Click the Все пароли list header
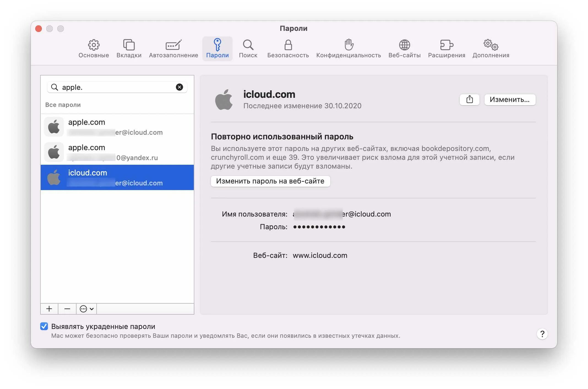Viewport: 588px width, 389px height. (x=63, y=105)
